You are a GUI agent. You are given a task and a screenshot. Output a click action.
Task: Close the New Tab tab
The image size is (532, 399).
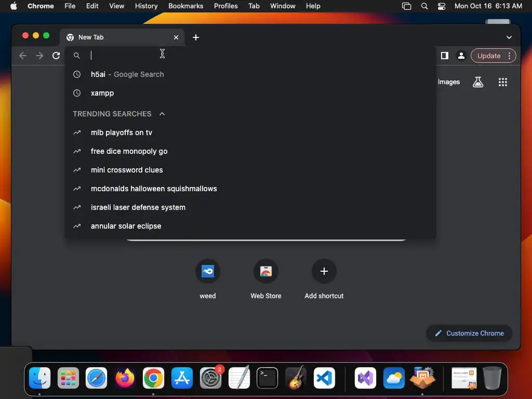coord(176,37)
